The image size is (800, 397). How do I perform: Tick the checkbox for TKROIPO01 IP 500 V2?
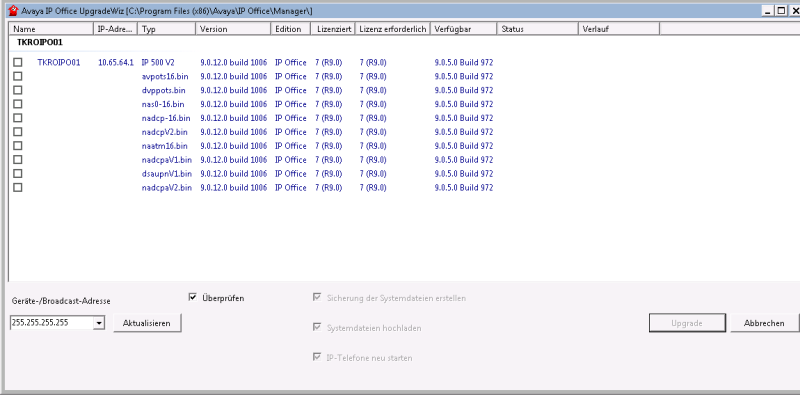click(x=18, y=62)
